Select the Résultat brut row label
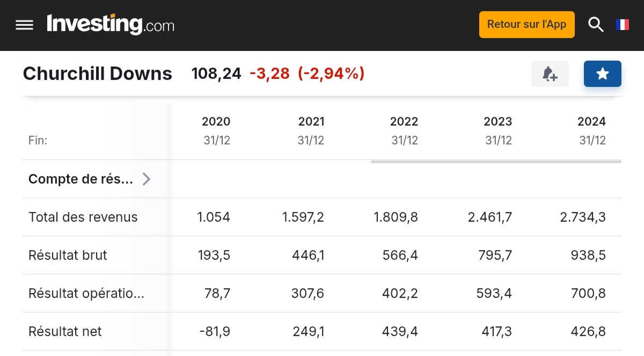Image resolution: width=644 pixels, height=356 pixels. point(68,255)
